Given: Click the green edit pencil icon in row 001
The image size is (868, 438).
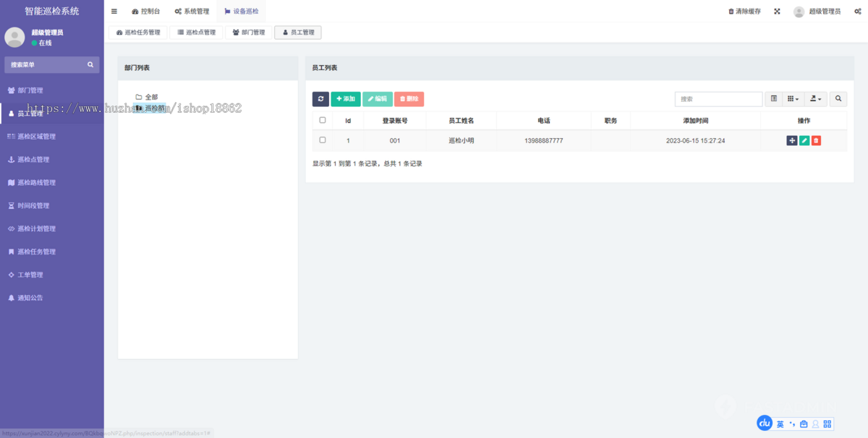Looking at the screenshot, I should point(804,141).
